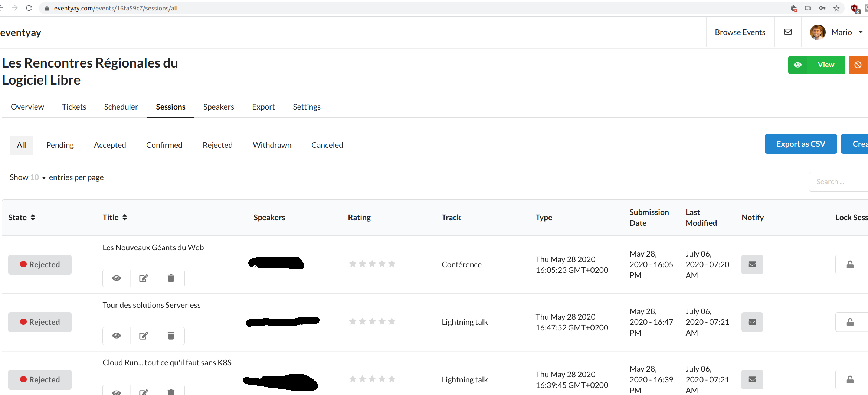Open the envelope messages icon in the header

coord(788,32)
